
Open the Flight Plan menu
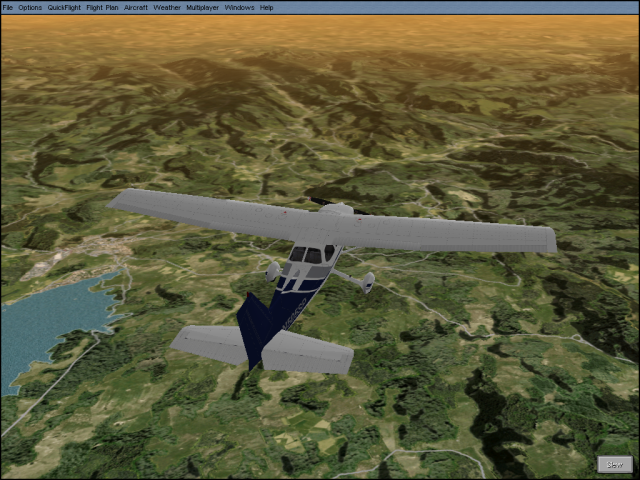coord(101,7)
